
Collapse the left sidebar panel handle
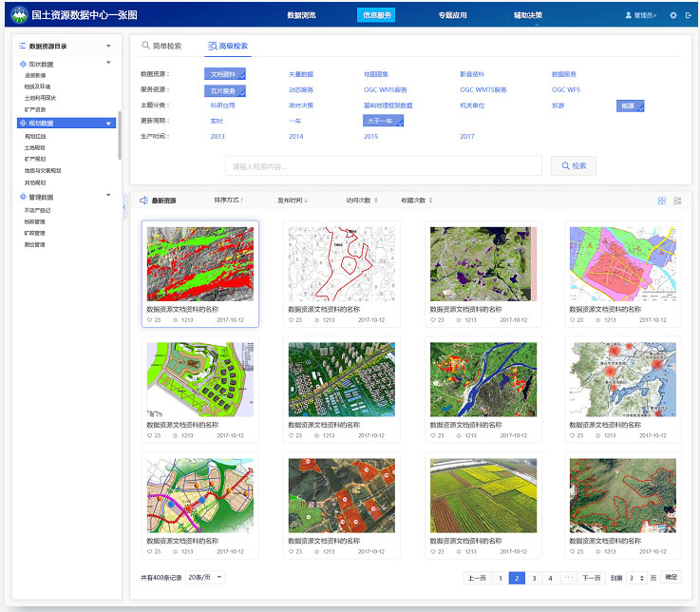point(124,205)
